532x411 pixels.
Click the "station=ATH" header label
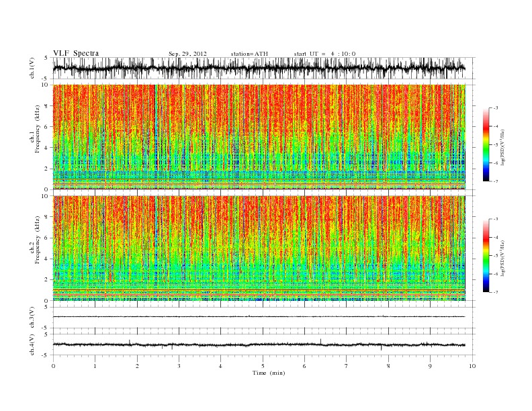click(x=249, y=54)
